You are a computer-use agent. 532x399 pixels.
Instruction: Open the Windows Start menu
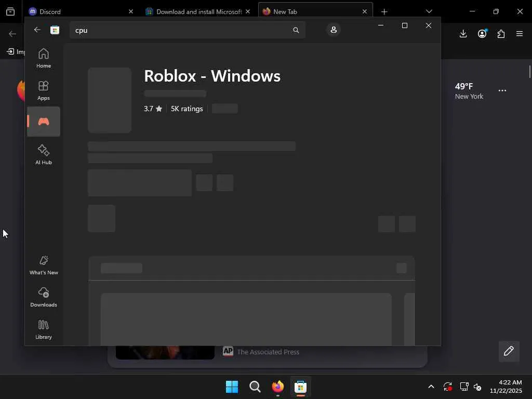(232, 387)
